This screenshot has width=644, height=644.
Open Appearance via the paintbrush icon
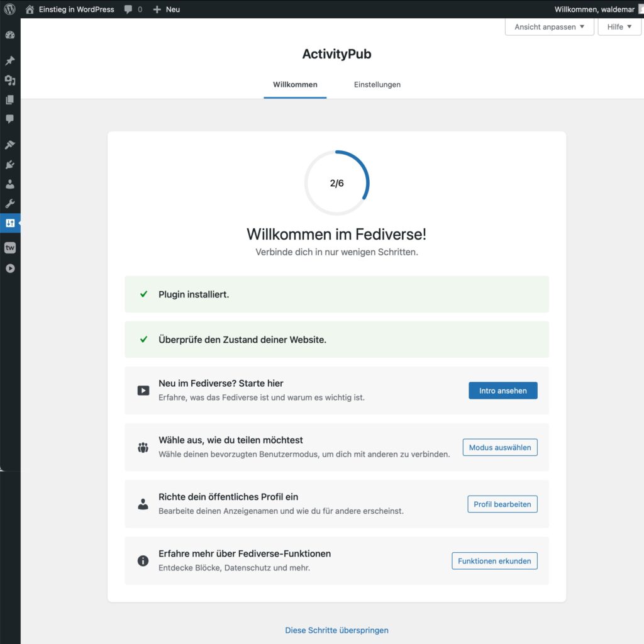point(10,145)
